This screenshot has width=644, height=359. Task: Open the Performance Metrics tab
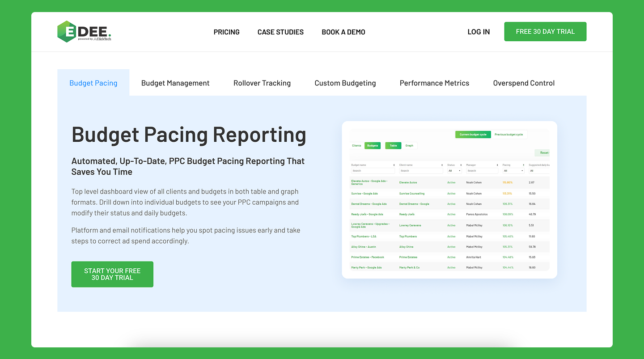tap(434, 83)
